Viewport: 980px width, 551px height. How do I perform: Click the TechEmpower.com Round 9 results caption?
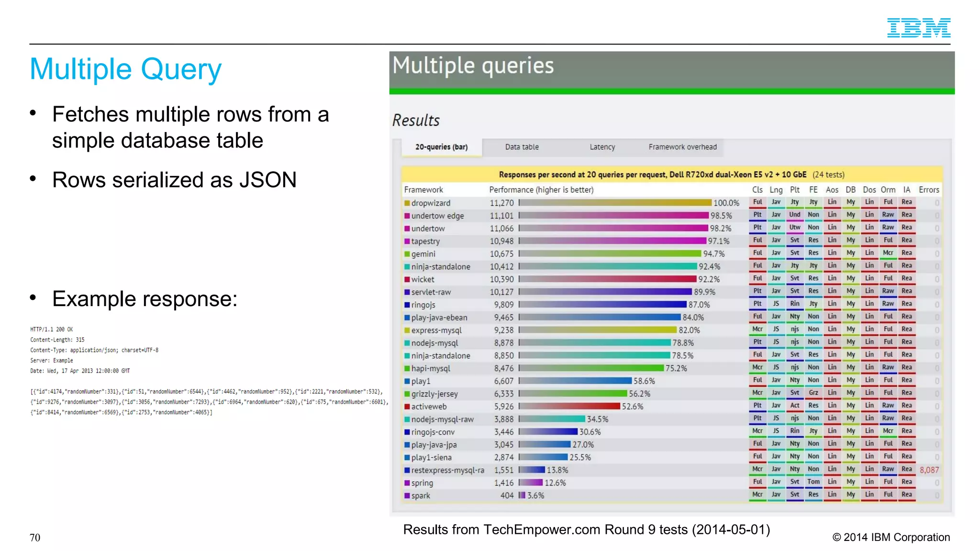click(x=587, y=529)
